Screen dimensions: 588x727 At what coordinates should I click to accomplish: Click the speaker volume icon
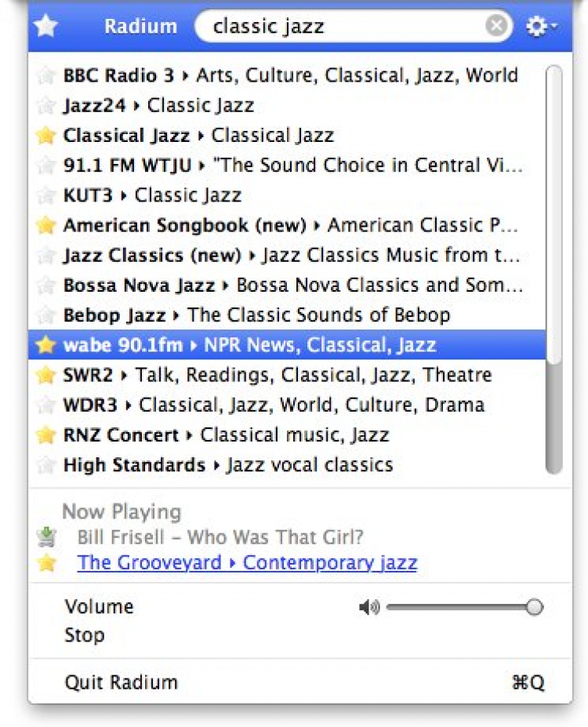click(x=368, y=607)
